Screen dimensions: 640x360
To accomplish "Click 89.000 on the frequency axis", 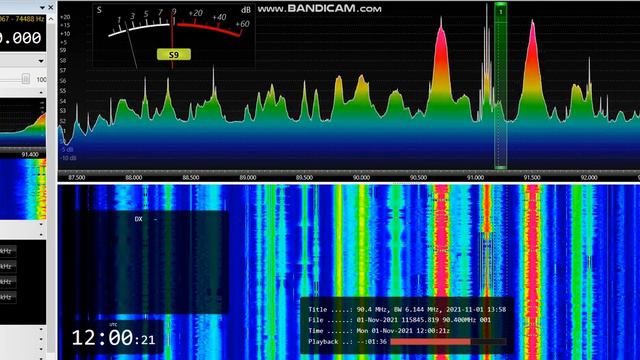I will point(247,178).
